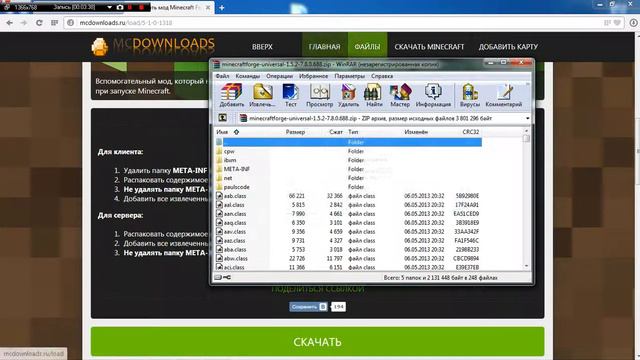
Task: Click status bar drive/key icon in WinRAR
Action: 223,277
